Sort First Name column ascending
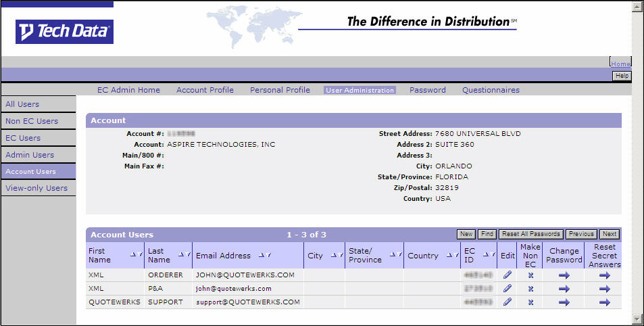This screenshot has width=644, height=326. click(x=133, y=255)
